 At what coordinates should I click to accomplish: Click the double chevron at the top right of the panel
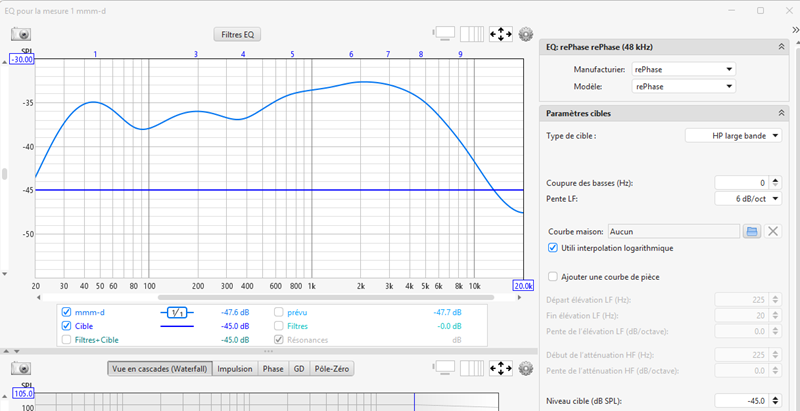(795, 31)
